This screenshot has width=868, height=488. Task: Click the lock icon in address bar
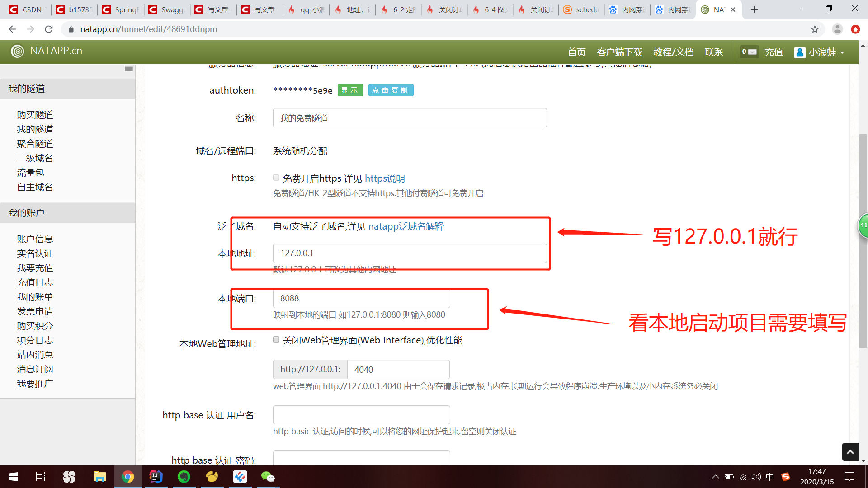(x=71, y=29)
